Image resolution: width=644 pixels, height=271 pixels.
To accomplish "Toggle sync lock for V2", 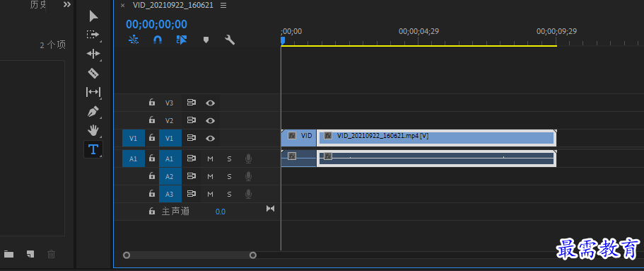I will pos(191,120).
